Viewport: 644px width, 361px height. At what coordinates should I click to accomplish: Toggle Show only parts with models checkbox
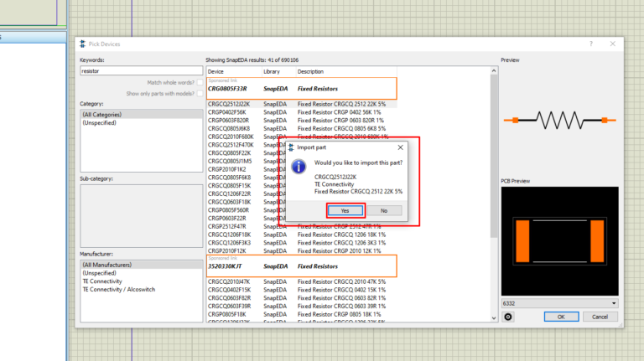(x=200, y=94)
